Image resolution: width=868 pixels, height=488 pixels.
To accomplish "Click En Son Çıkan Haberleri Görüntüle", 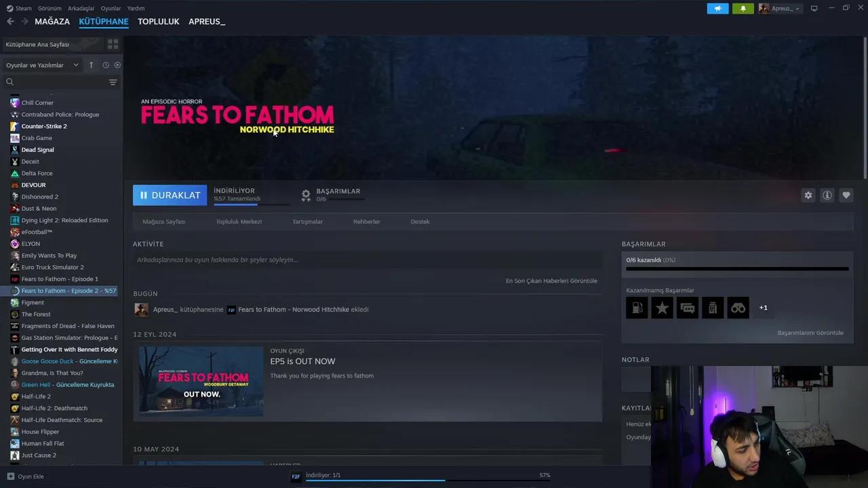I will click(551, 281).
